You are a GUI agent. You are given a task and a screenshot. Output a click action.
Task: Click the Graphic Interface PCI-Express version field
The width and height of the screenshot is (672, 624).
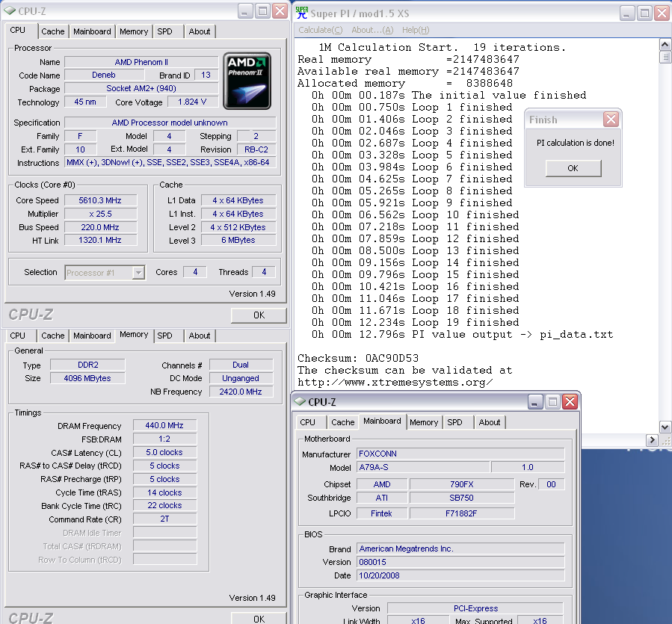coord(475,608)
